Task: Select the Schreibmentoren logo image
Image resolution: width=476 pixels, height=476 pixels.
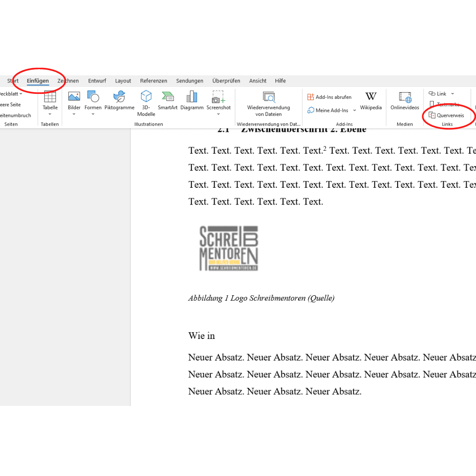Action: 229,248
